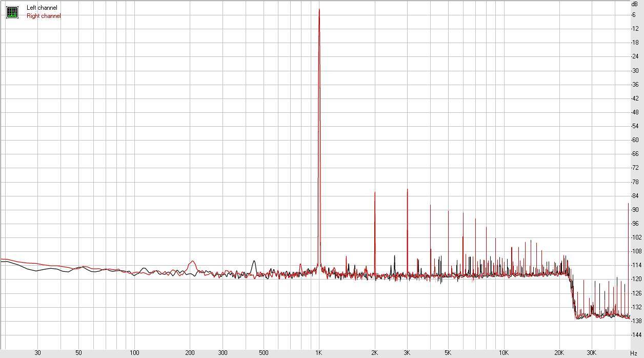Click the top of the 2 kHz harmonic spike
This screenshot has height=358, width=644.
click(375, 192)
